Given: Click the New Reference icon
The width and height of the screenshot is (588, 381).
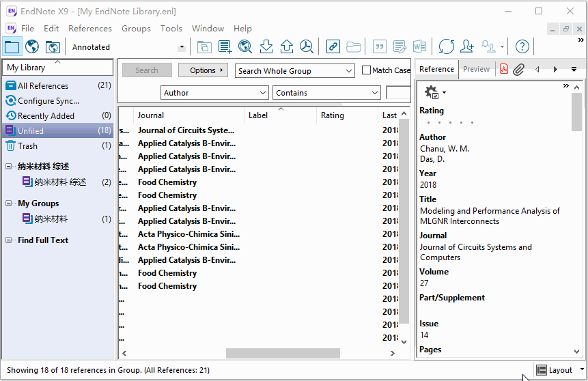Looking at the screenshot, I should click(x=225, y=47).
